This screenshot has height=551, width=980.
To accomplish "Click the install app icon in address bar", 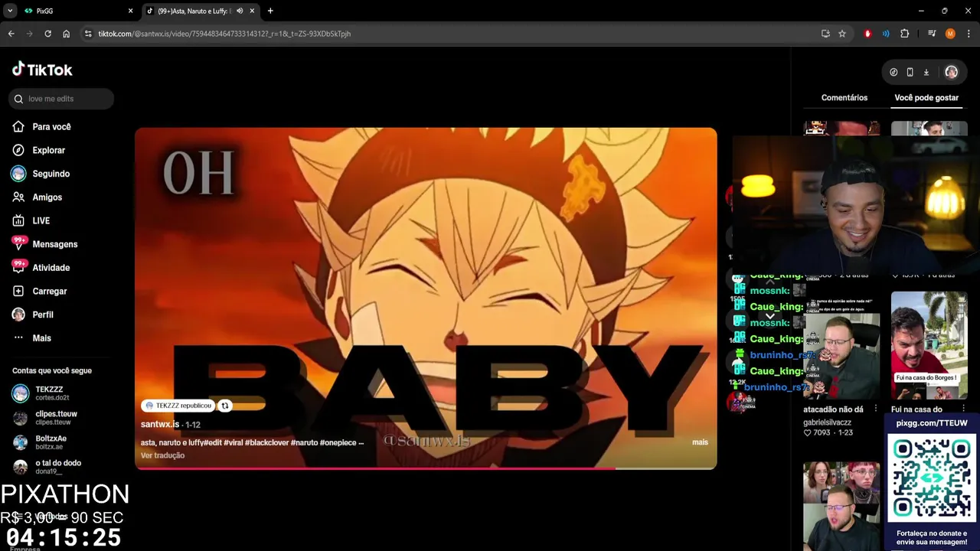I will click(825, 34).
